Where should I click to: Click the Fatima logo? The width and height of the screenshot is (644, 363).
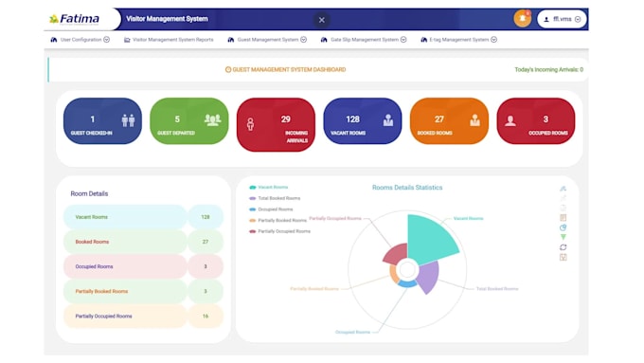pos(74,19)
